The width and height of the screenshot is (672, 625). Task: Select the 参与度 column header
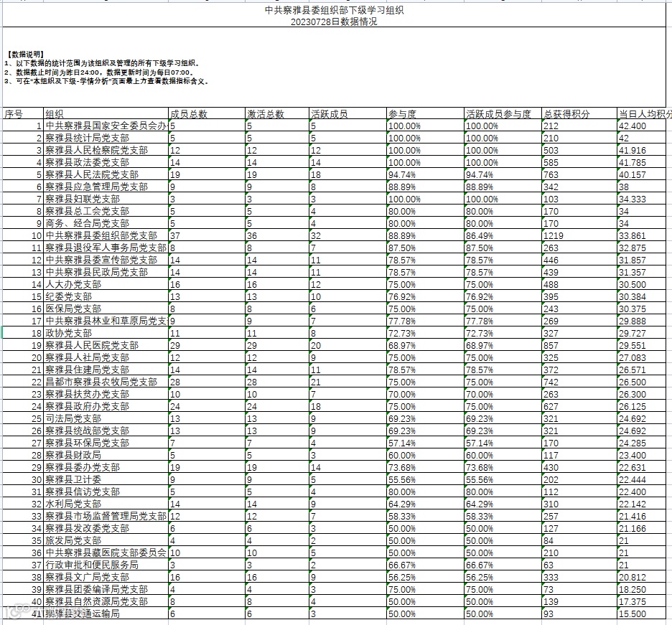click(x=425, y=113)
